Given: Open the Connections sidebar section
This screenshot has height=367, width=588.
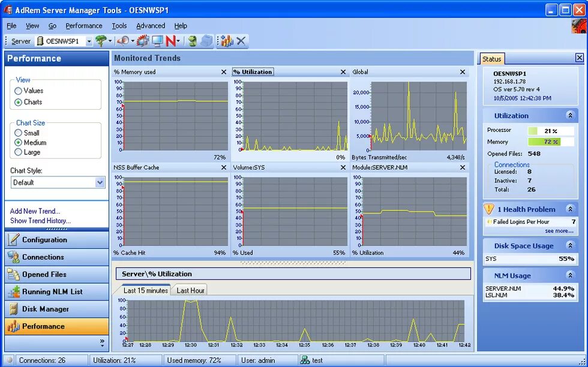Looking at the screenshot, I should click(56, 257).
